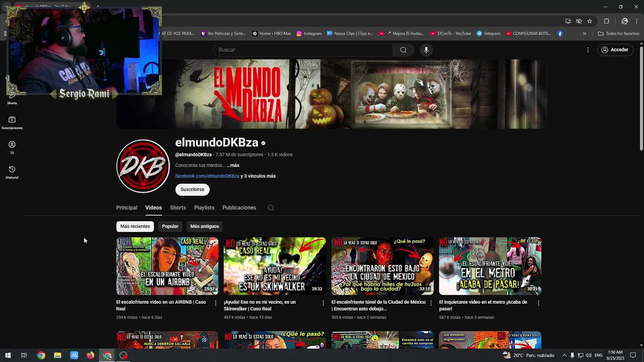This screenshot has height=362, width=644.
Task: Select the Más recientes filter chip
Action: 135,226
